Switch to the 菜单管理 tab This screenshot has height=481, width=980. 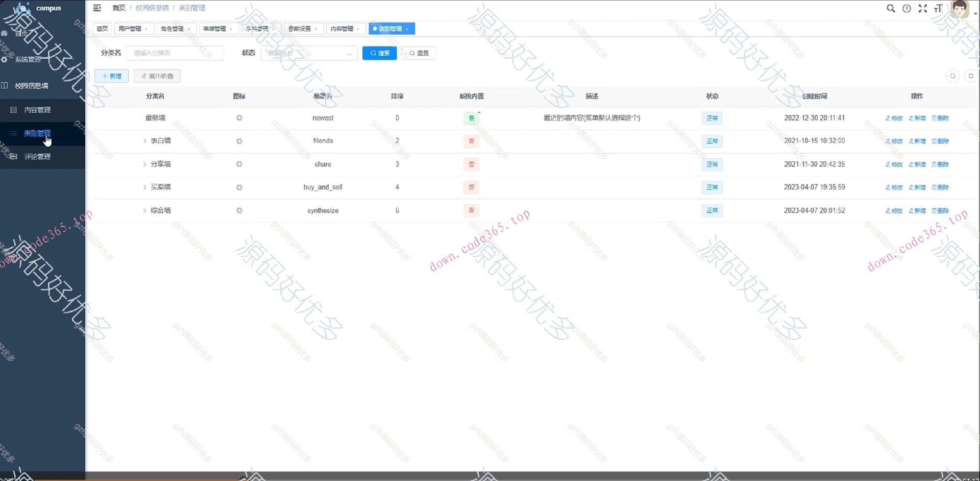pyautogui.click(x=214, y=29)
